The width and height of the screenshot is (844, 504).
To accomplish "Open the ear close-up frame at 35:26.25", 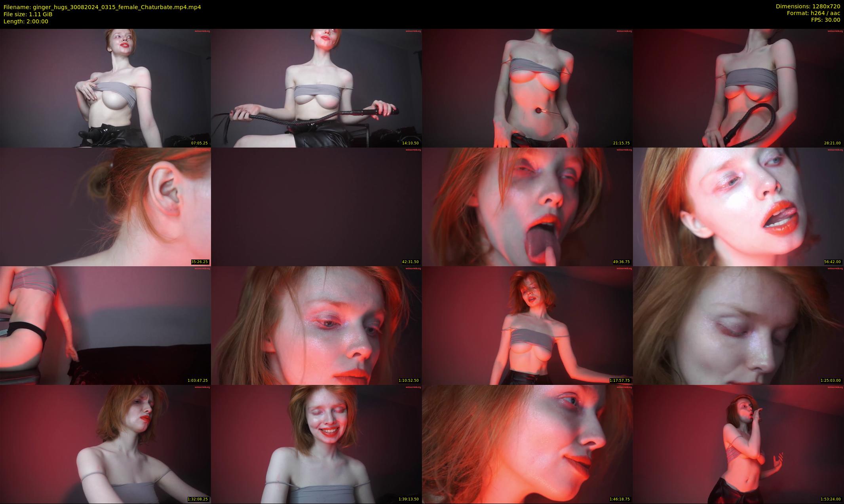I will 105,207.
